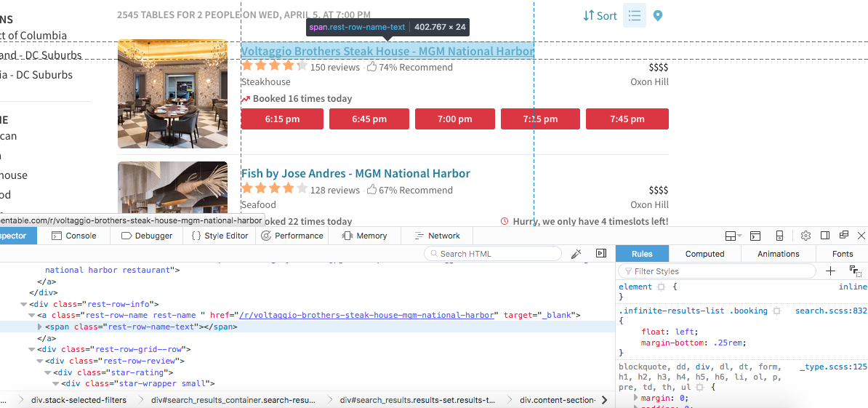Collapse the div.rest-row-review node

pyautogui.click(x=40, y=361)
